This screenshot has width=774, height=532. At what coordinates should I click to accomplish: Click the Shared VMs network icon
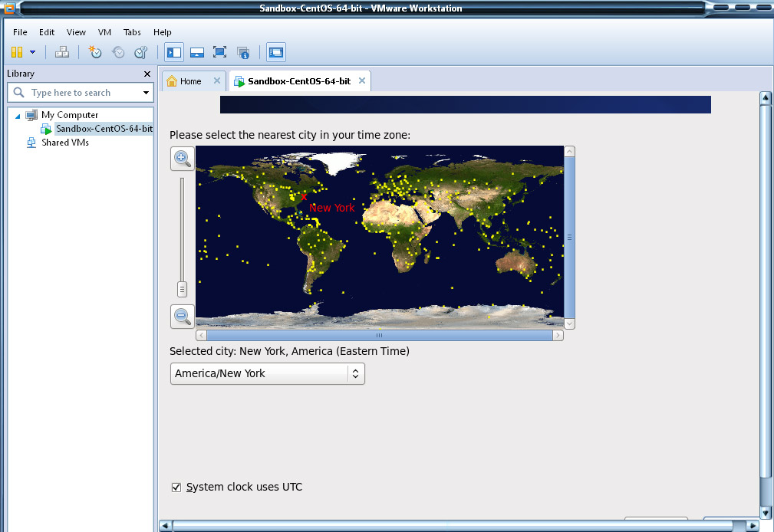tap(31, 143)
